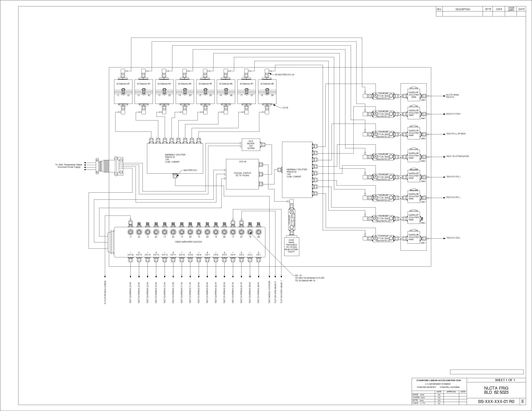Image resolution: width=532 pixels, height=411 pixels.
Task: Click the Coaxial Switch 33311B box
Action: click(242, 174)
